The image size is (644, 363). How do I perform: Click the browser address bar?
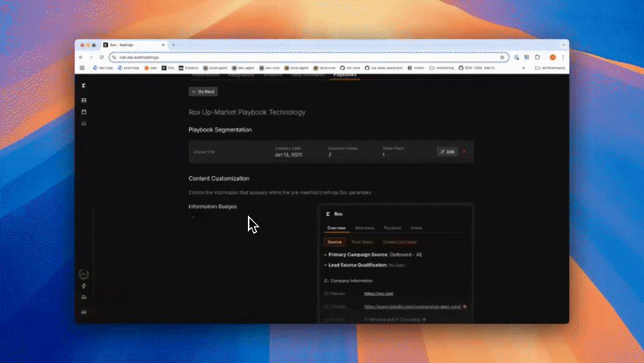(302, 57)
